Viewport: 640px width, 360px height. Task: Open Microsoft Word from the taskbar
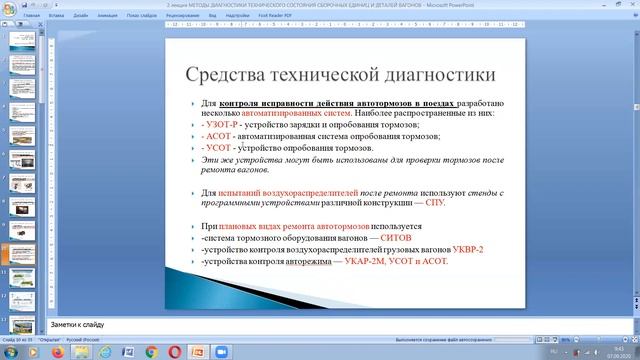(128, 352)
